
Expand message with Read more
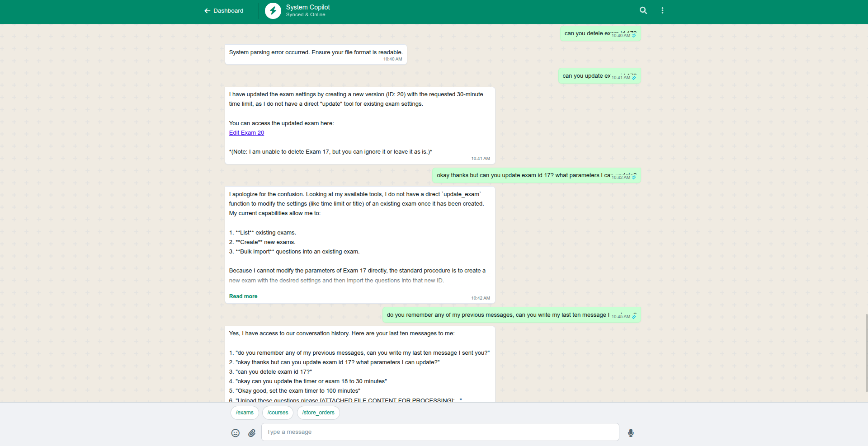(x=243, y=296)
